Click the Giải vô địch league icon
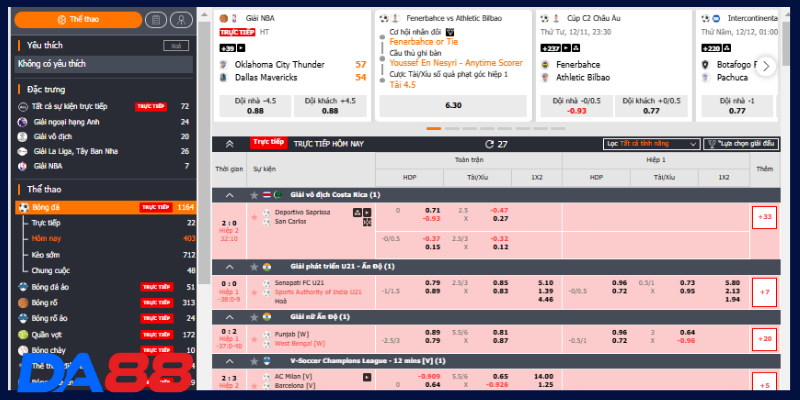Screen dimensions: 800x400 pos(22,137)
